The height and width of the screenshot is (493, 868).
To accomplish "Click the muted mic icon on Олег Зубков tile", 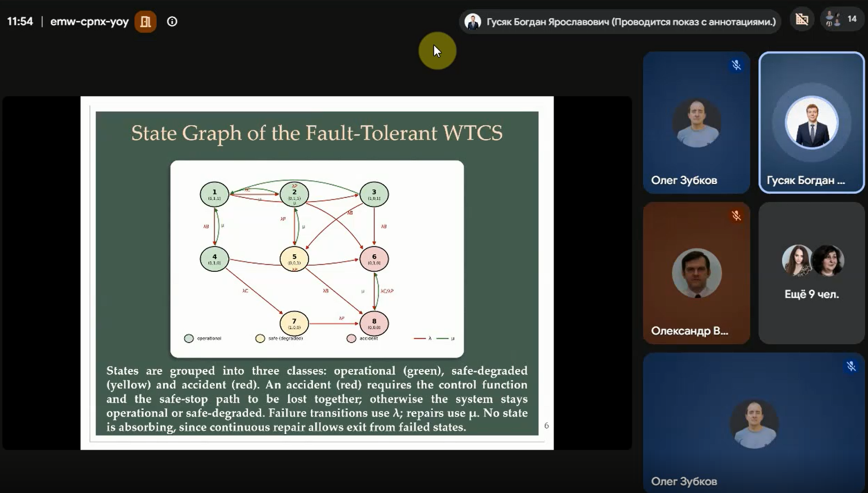I will 736,65.
